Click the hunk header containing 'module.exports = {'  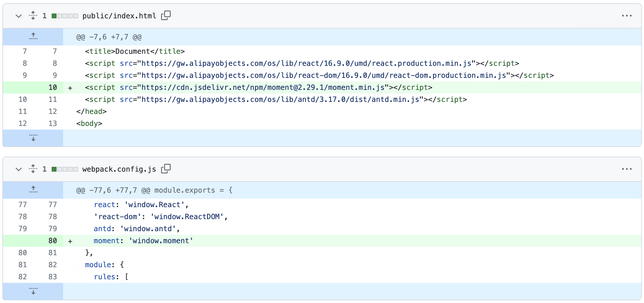(x=154, y=190)
